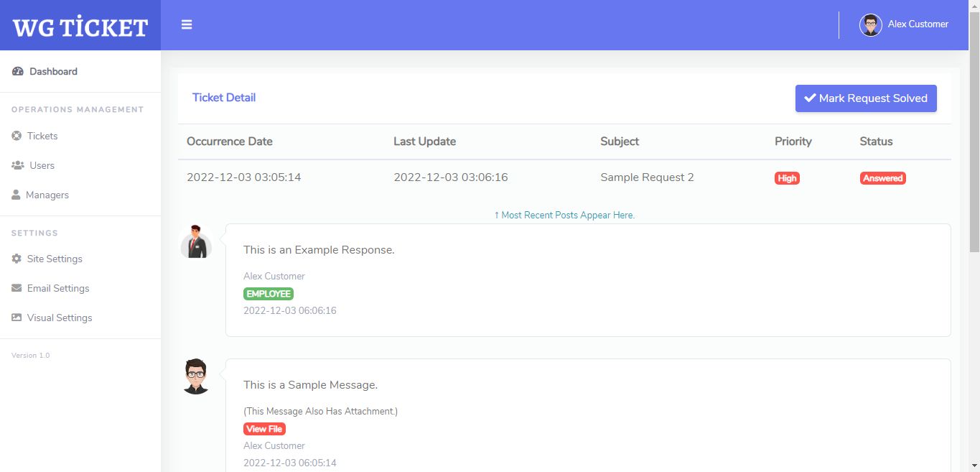
Task: Click the Managers person icon
Action: click(16, 195)
